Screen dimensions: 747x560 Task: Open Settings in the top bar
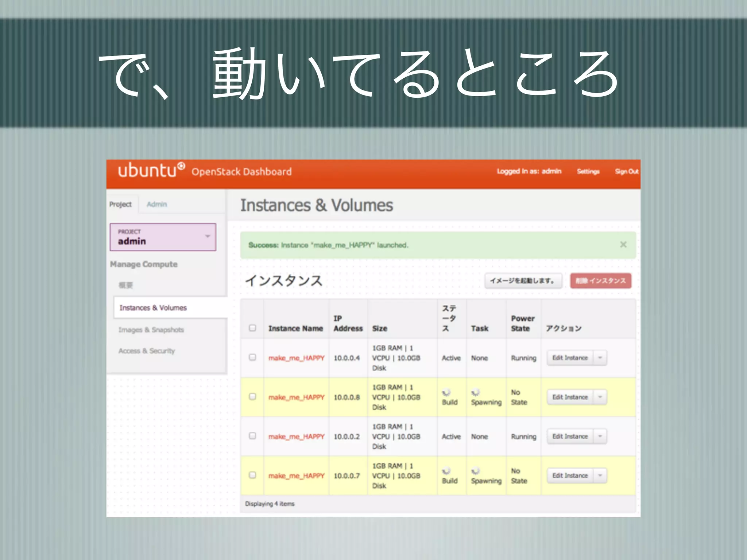pyautogui.click(x=588, y=171)
